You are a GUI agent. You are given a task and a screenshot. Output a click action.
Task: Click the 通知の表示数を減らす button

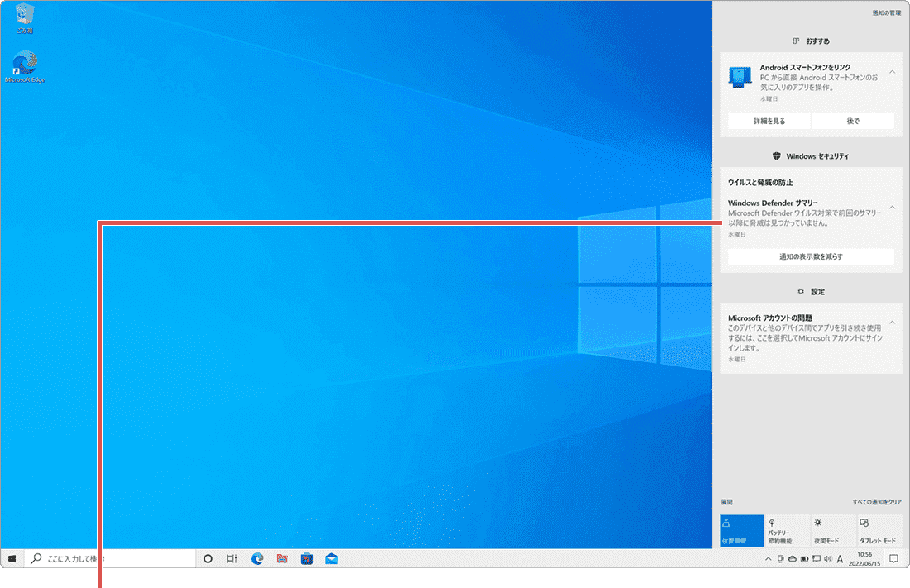tap(811, 256)
